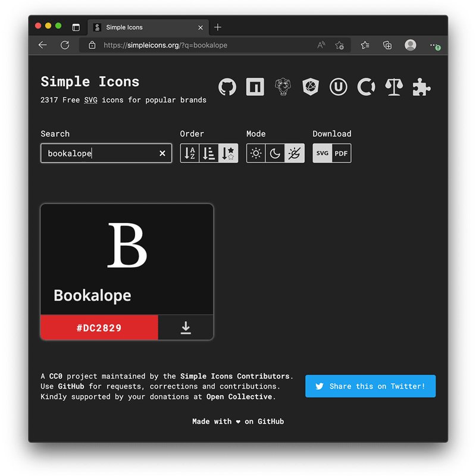Open the CC0 license link
The height and width of the screenshot is (476, 476).
tap(55, 376)
